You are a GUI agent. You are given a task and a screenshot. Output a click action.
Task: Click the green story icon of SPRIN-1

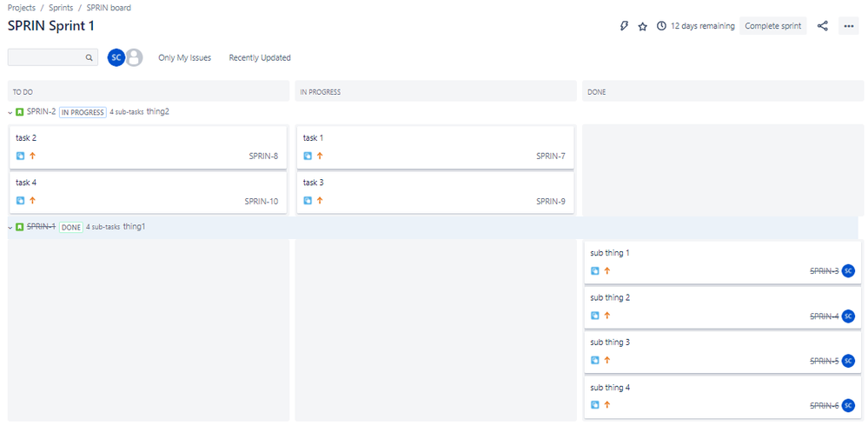(20, 227)
